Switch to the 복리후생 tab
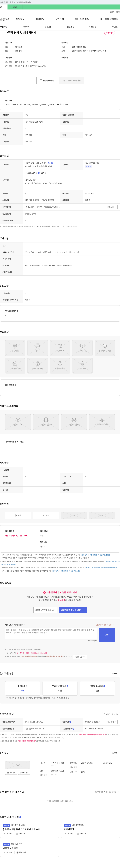The height and width of the screenshot is (868, 120). pyautogui.click(x=70, y=27)
